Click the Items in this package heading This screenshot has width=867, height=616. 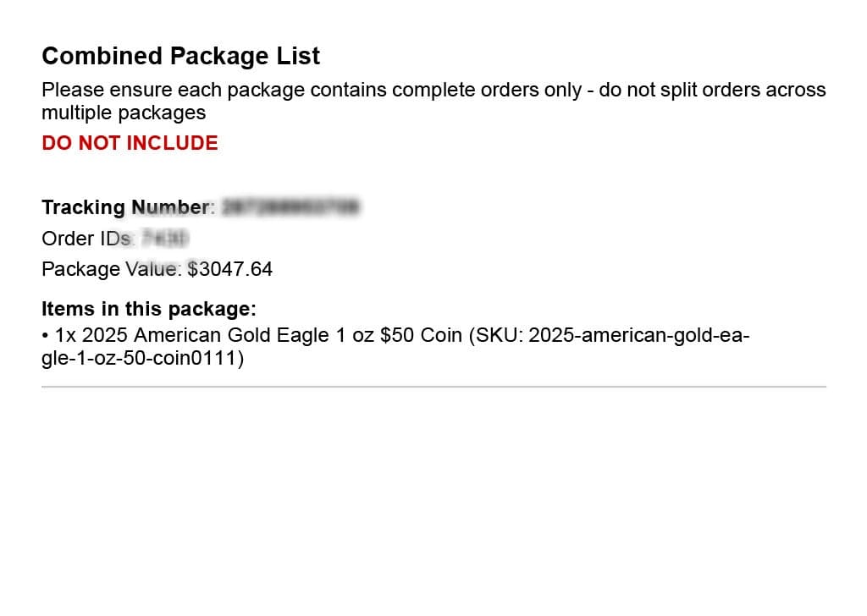(149, 309)
